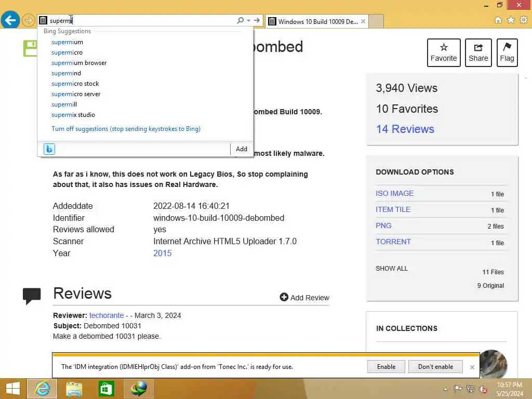Dismiss the add-on notification bar
This screenshot has height=399, width=532.
point(472,367)
